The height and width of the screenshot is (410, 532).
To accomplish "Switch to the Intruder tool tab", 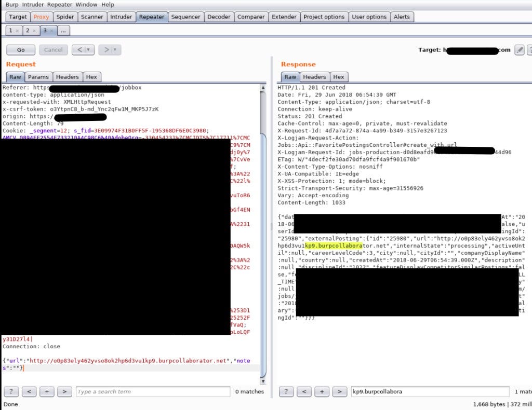I will point(121,17).
